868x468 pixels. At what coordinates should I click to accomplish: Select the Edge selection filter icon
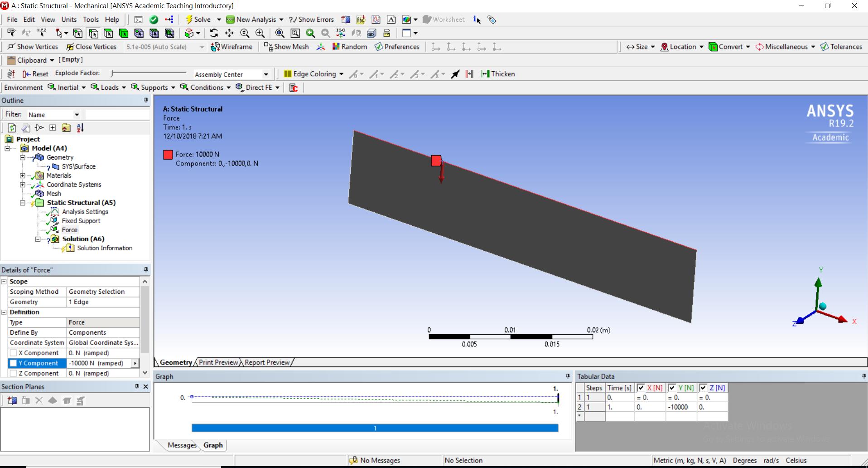pos(93,33)
